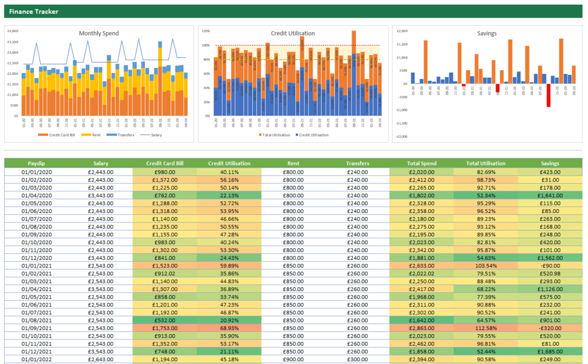Select the 24.43% credit utilisation cell
The height and width of the screenshot is (364, 588).
pos(229,258)
